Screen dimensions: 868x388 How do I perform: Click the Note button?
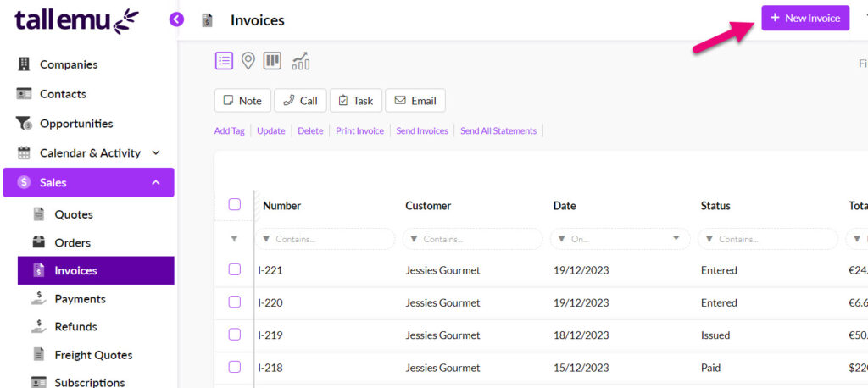pyautogui.click(x=242, y=100)
